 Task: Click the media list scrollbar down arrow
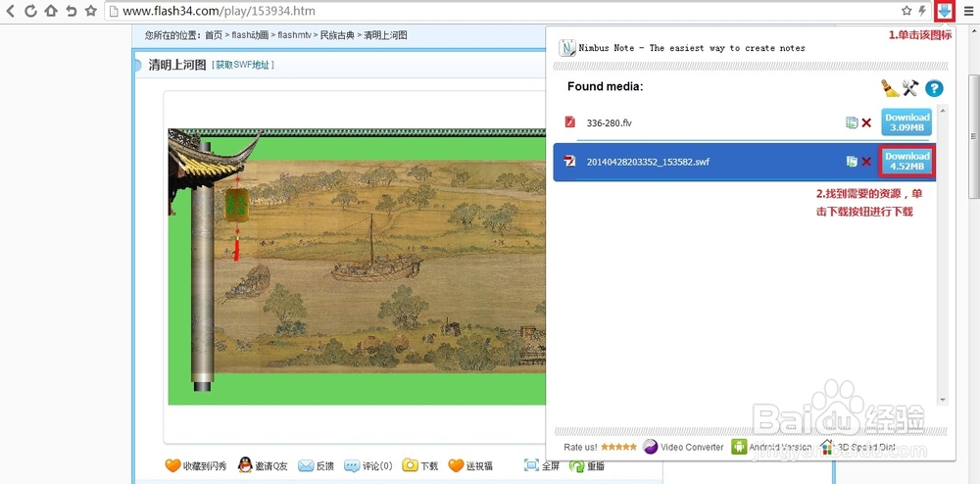(x=943, y=400)
